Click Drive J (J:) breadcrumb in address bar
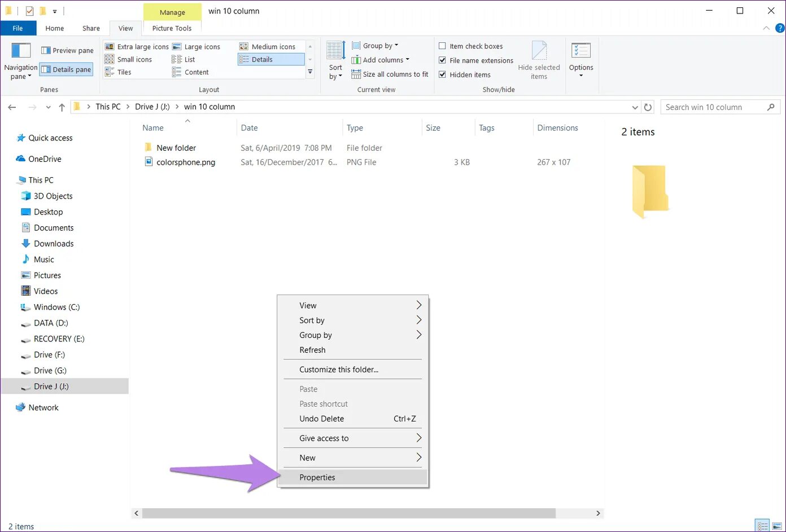This screenshot has width=786, height=532. point(152,107)
